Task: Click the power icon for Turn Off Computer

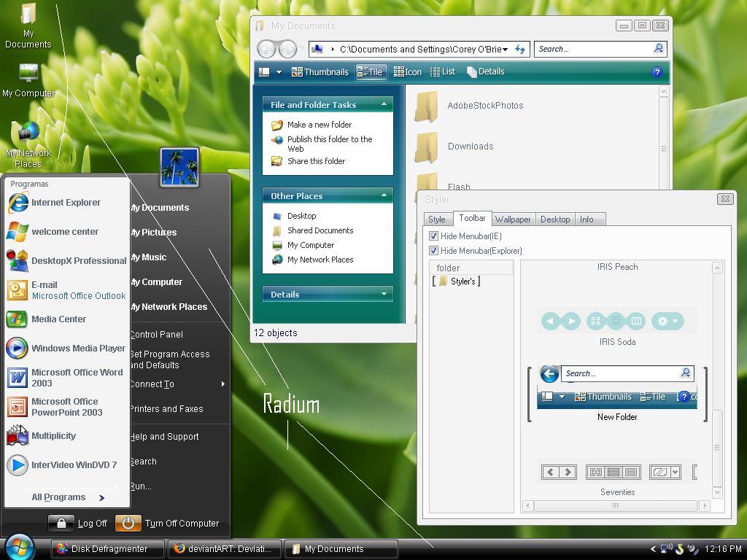Action: (128, 524)
